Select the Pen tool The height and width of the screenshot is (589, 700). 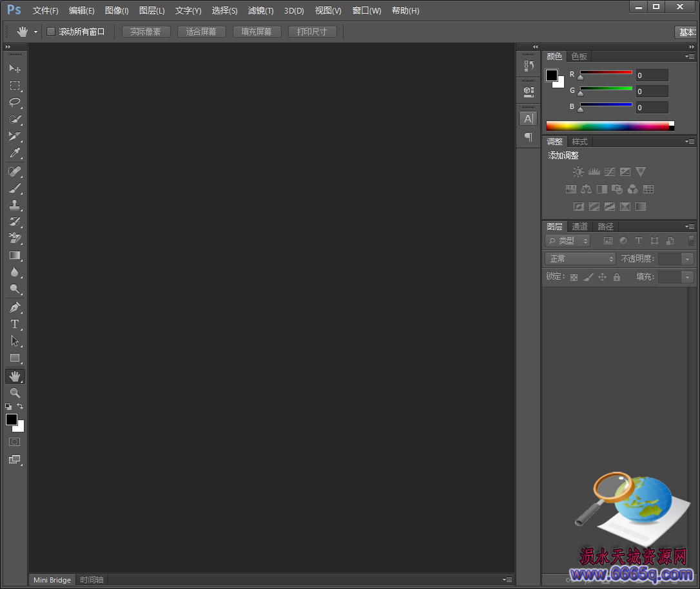(x=15, y=307)
